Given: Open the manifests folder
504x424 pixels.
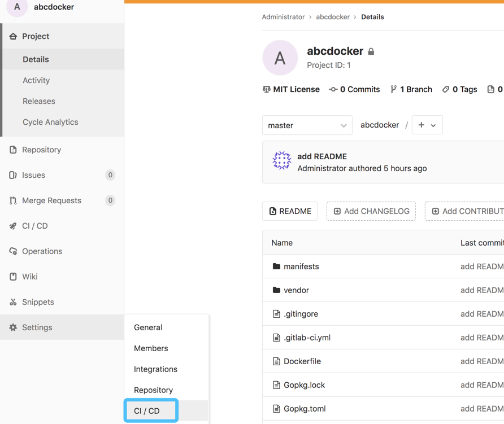Looking at the screenshot, I should click(301, 266).
